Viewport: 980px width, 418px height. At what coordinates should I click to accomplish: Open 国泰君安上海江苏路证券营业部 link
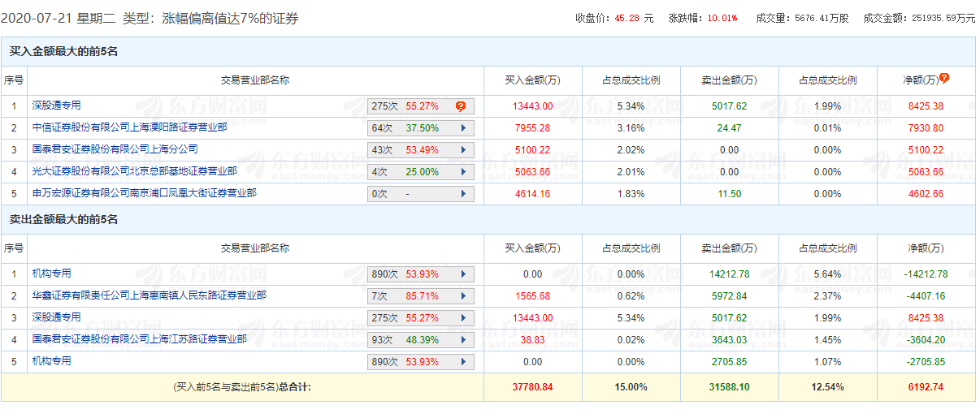point(139,339)
